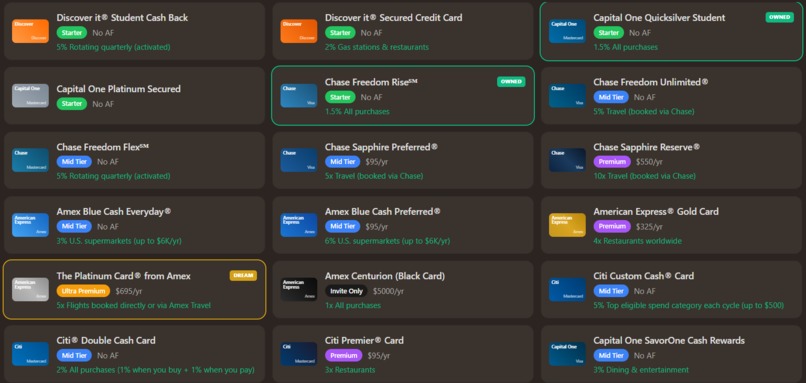Click the Citi Custom Cash Card icon
Image resolution: width=806 pixels, height=383 pixels.
567,289
